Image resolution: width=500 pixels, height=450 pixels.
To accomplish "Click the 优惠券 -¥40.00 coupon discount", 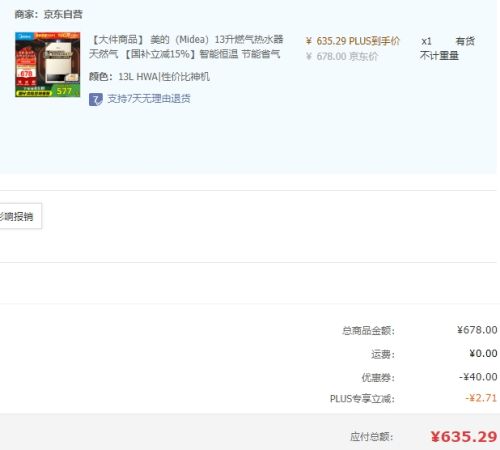I will pyautogui.click(x=478, y=377).
